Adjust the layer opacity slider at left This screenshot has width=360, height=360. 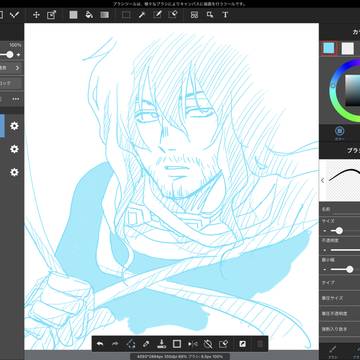point(9,55)
